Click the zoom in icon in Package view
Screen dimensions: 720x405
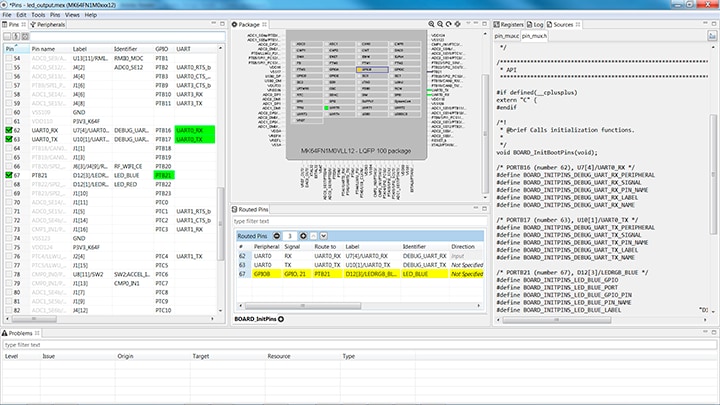(x=429, y=23)
